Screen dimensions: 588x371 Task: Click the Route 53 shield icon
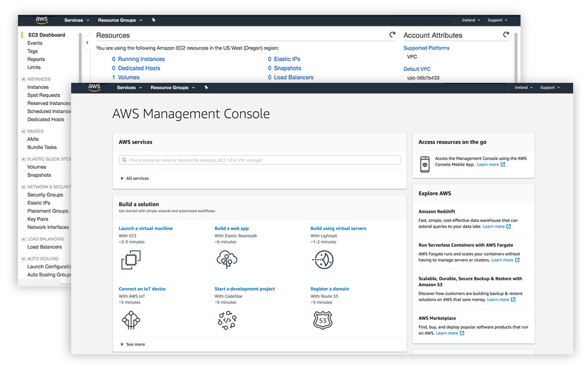(x=323, y=320)
